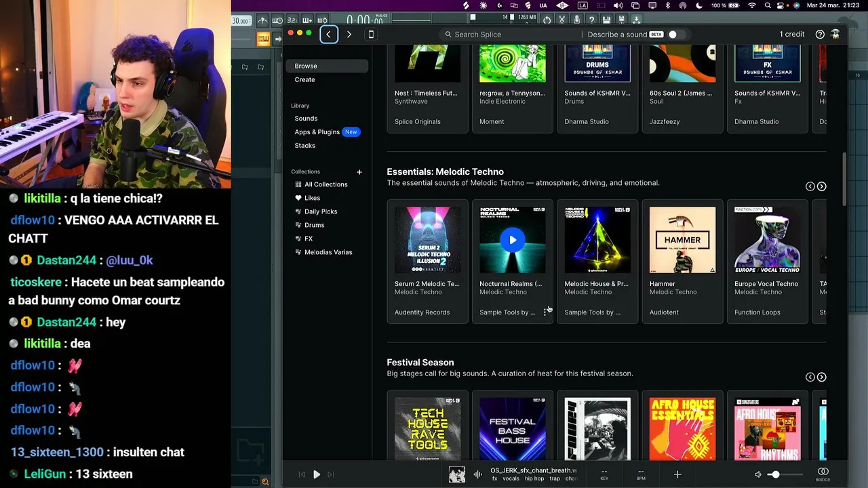Go back with the Splice back arrow
Screen dimensions: 868x488
329,34
